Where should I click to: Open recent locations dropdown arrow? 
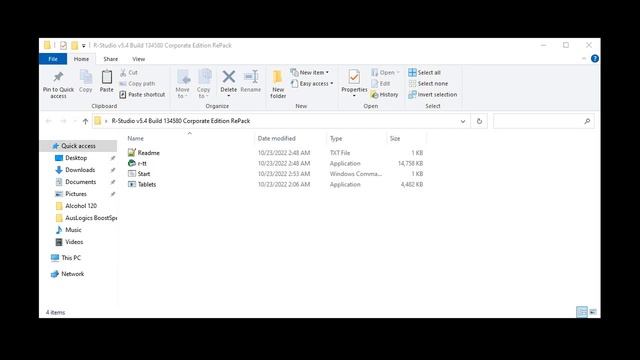75,121
